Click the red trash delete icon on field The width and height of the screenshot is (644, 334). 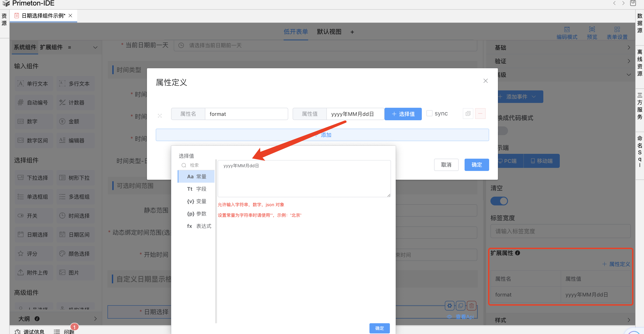[472, 305]
